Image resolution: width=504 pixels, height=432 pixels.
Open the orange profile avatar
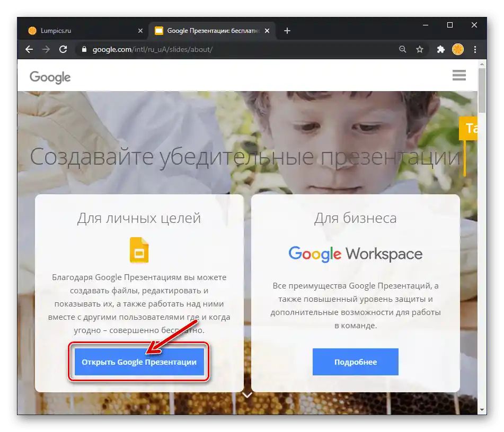pyautogui.click(x=458, y=49)
